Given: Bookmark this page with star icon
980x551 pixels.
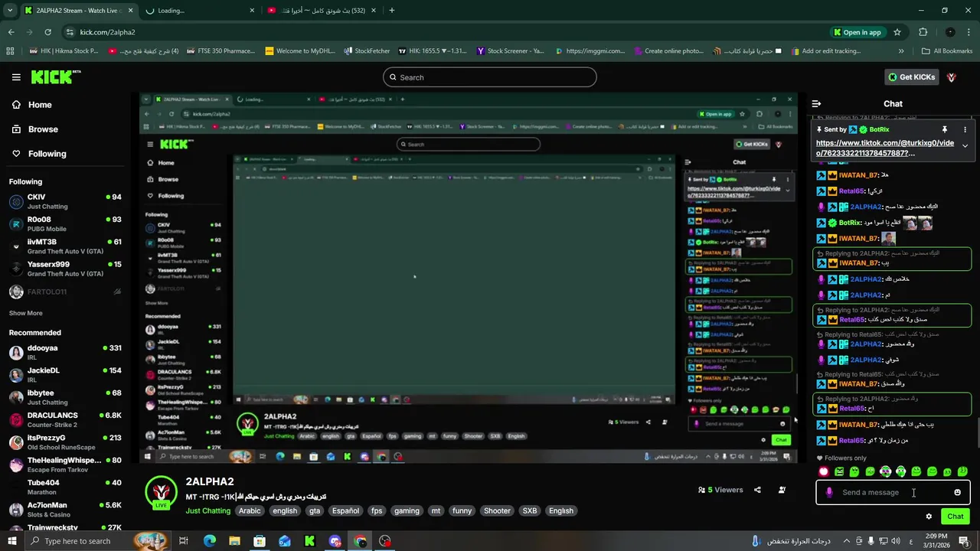Looking at the screenshot, I should [x=897, y=32].
